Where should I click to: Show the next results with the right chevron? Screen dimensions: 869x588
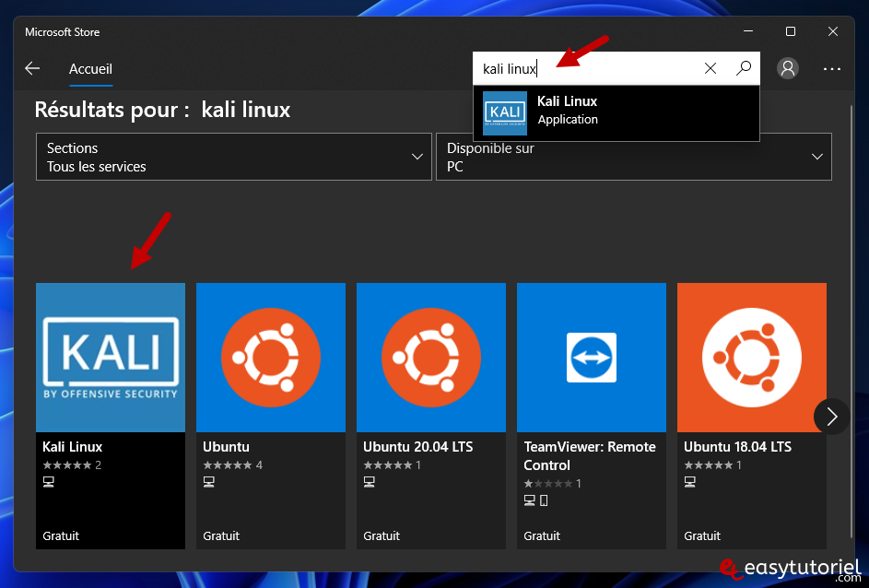tap(831, 417)
